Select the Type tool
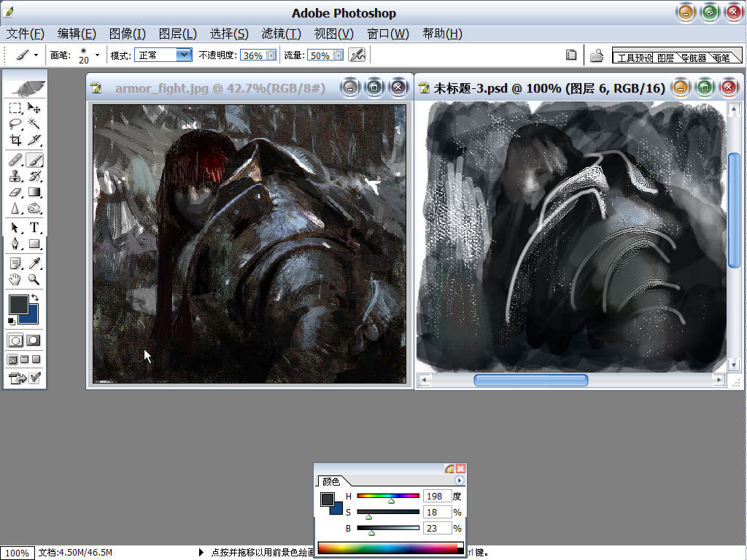This screenshot has height=560, width=747. 34,227
